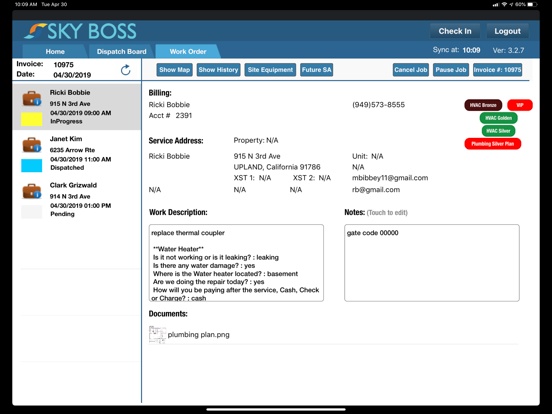This screenshot has height=414, width=552.
Task: Click 04/30/2019 11:00 AM timestamp
Action: [81, 159]
